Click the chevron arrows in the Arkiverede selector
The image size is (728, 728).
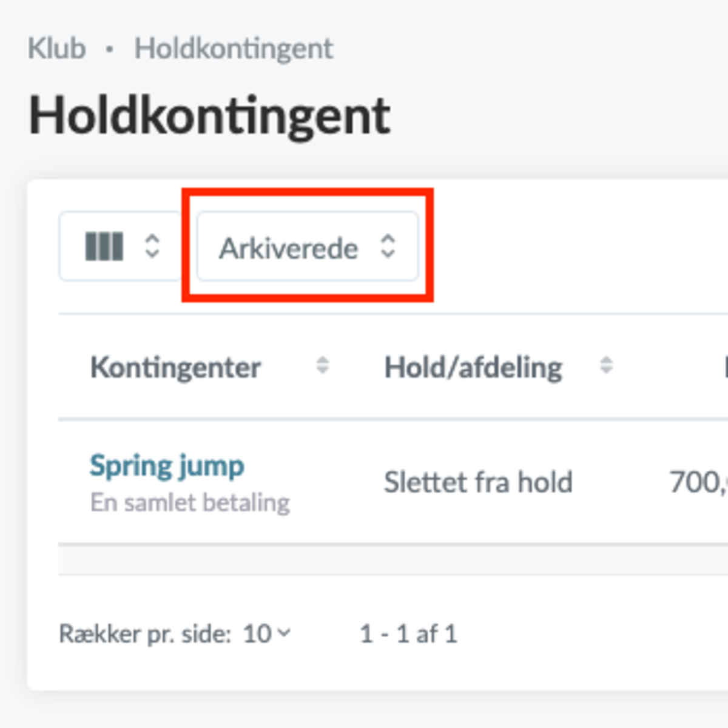(388, 246)
